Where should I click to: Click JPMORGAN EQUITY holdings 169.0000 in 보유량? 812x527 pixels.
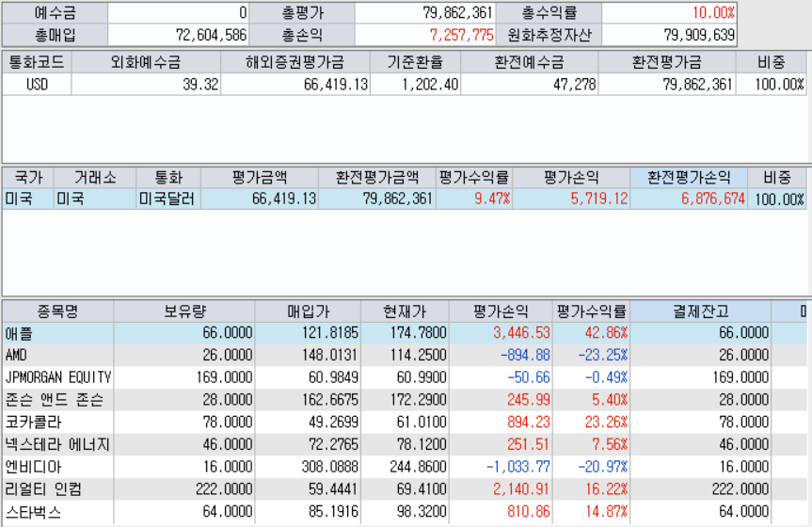[184, 377]
